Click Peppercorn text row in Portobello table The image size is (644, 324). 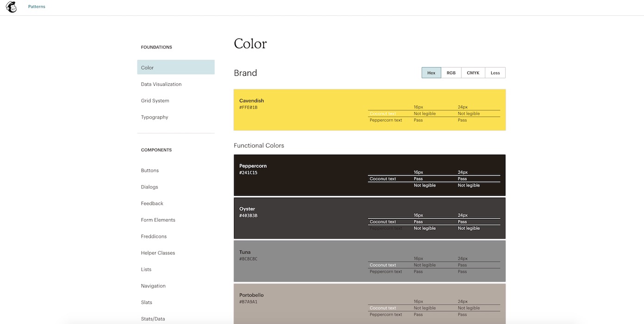(x=434, y=314)
